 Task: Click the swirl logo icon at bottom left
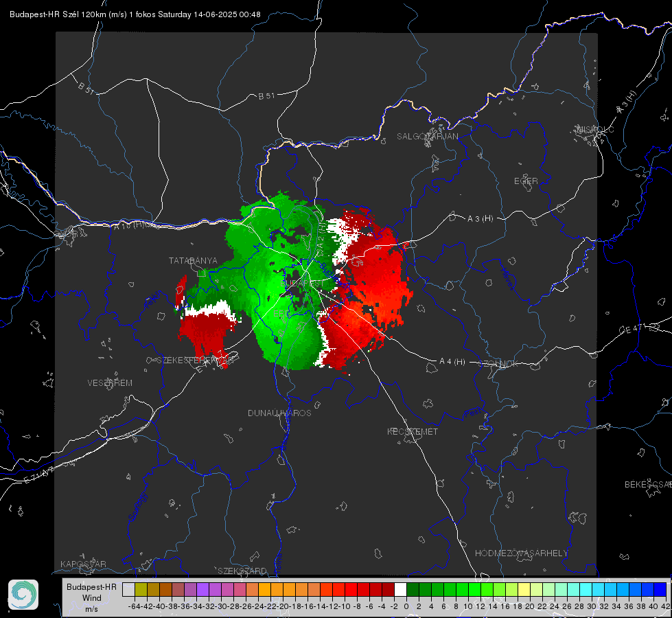(x=23, y=595)
